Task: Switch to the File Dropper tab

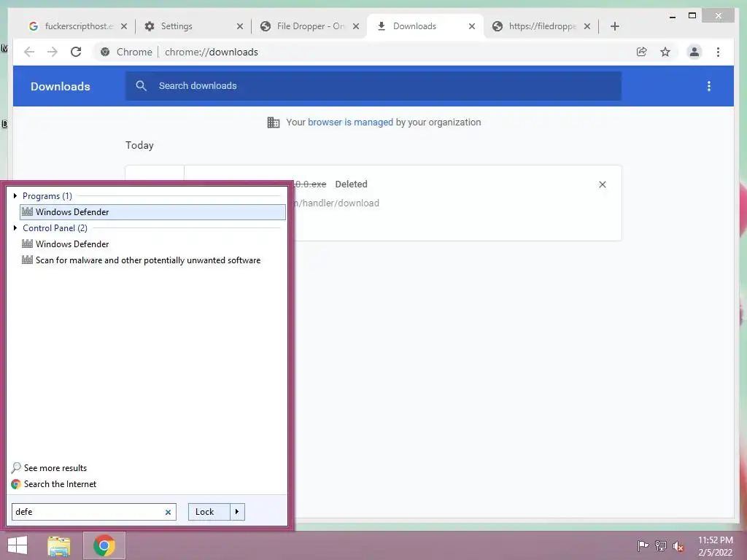Action: [309, 26]
